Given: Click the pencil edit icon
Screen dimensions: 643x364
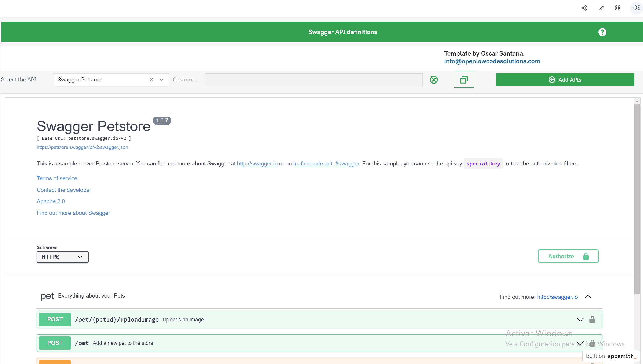Looking at the screenshot, I should [x=602, y=8].
